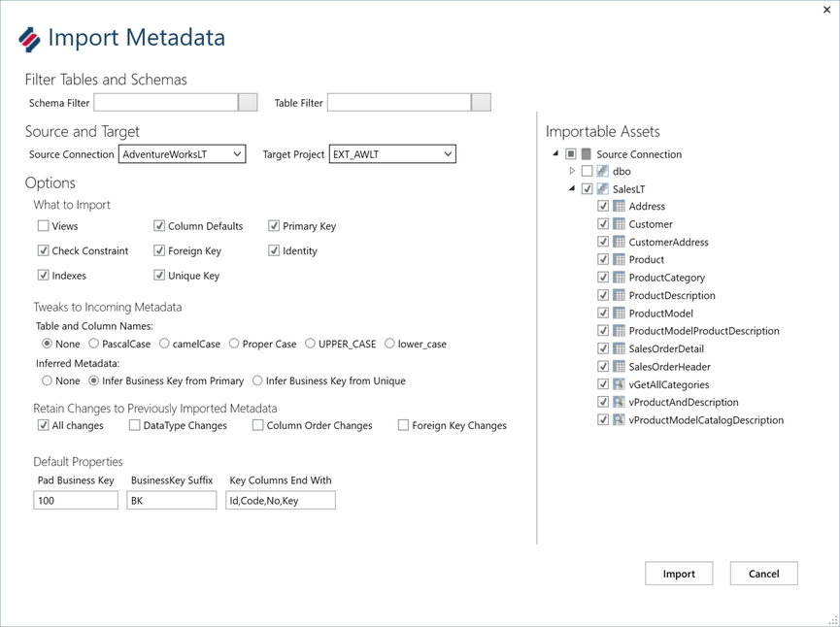Toggle the Identity checkbox

[274, 250]
